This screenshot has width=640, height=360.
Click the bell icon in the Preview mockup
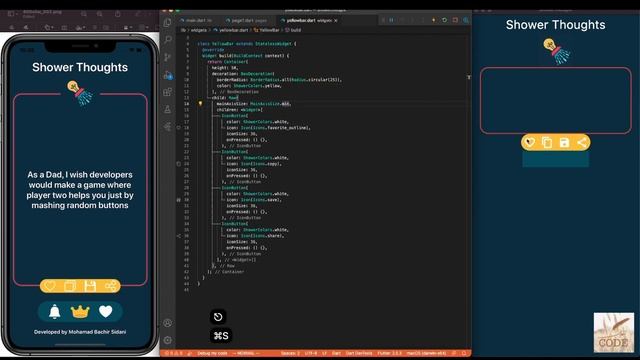pos(55,311)
